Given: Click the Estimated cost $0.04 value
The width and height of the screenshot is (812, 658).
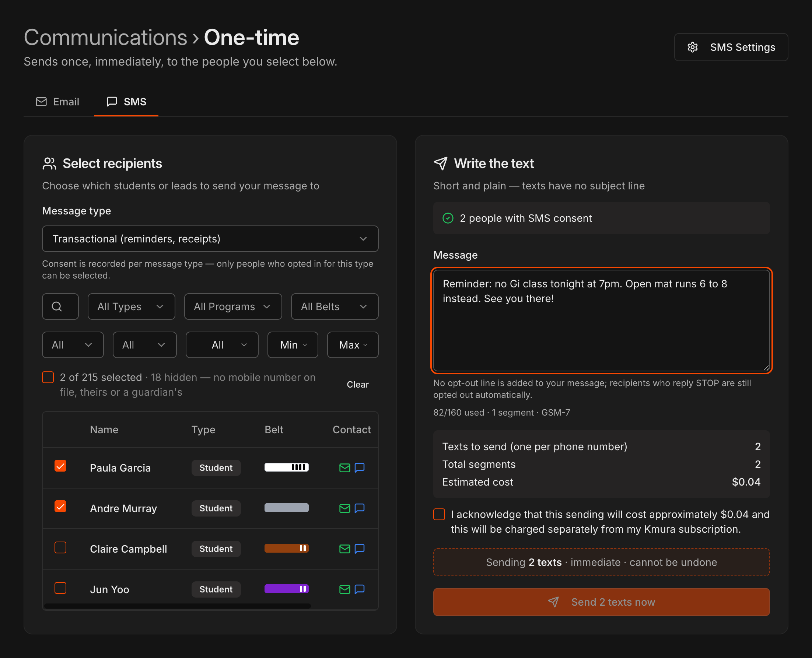Looking at the screenshot, I should [x=746, y=482].
